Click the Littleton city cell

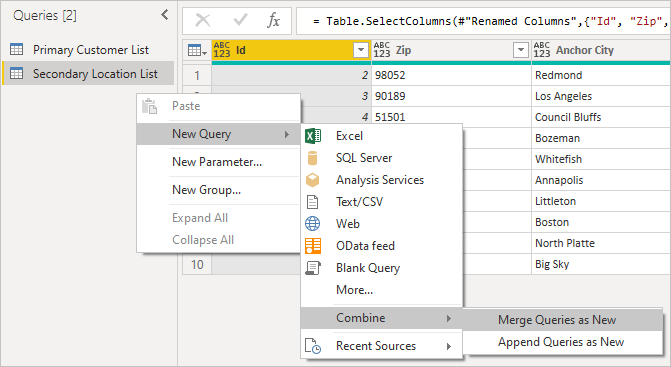(x=601, y=201)
